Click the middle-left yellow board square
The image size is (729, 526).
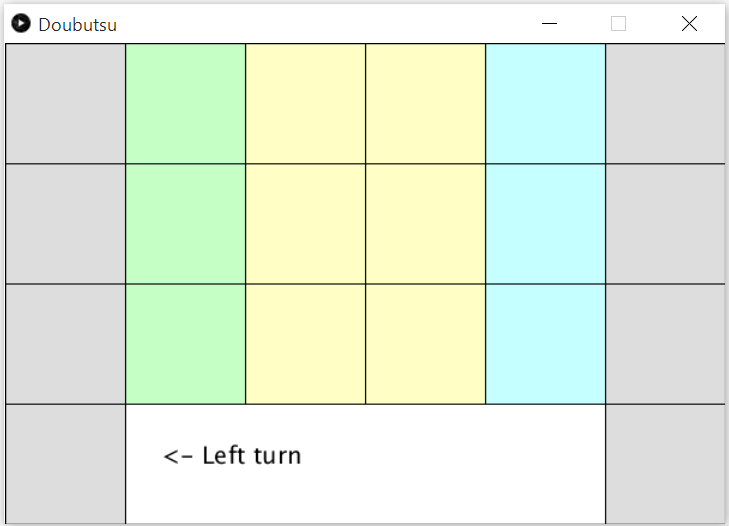click(x=305, y=224)
